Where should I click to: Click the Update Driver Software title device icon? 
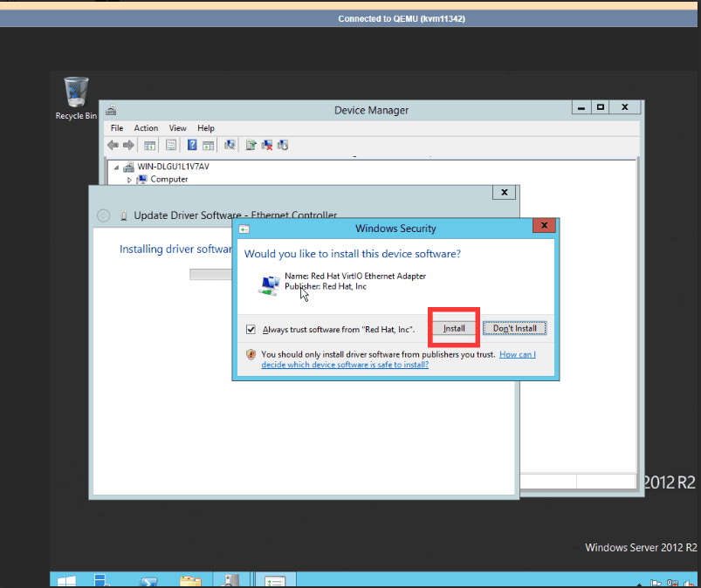click(x=124, y=215)
